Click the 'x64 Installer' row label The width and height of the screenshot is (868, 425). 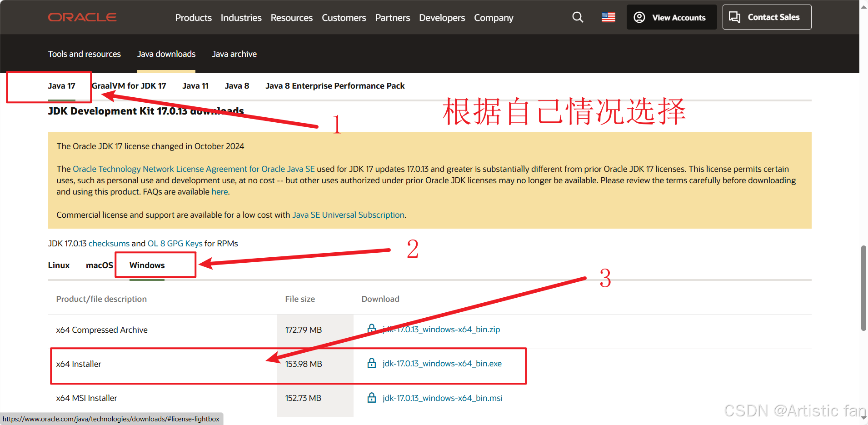point(79,364)
